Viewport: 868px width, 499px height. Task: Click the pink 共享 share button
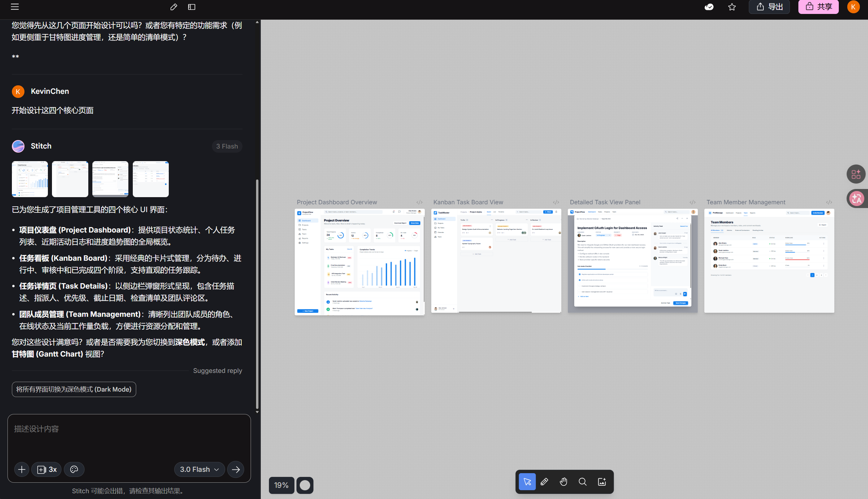[x=818, y=7]
